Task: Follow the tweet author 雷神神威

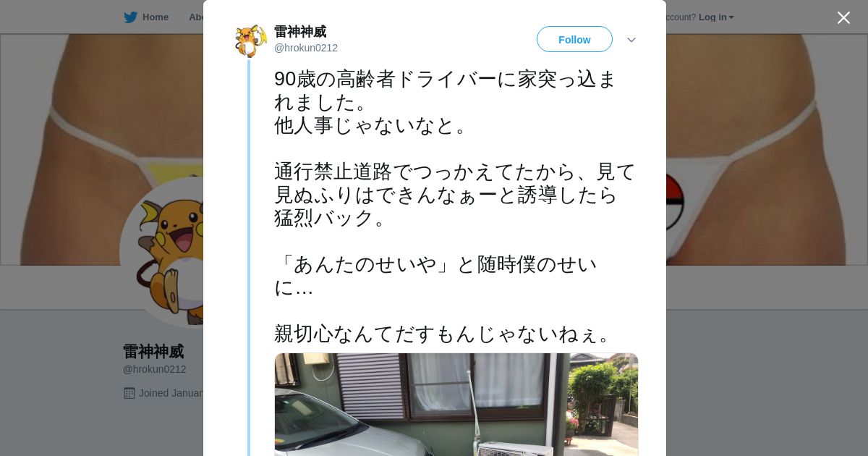Action: 574,39
